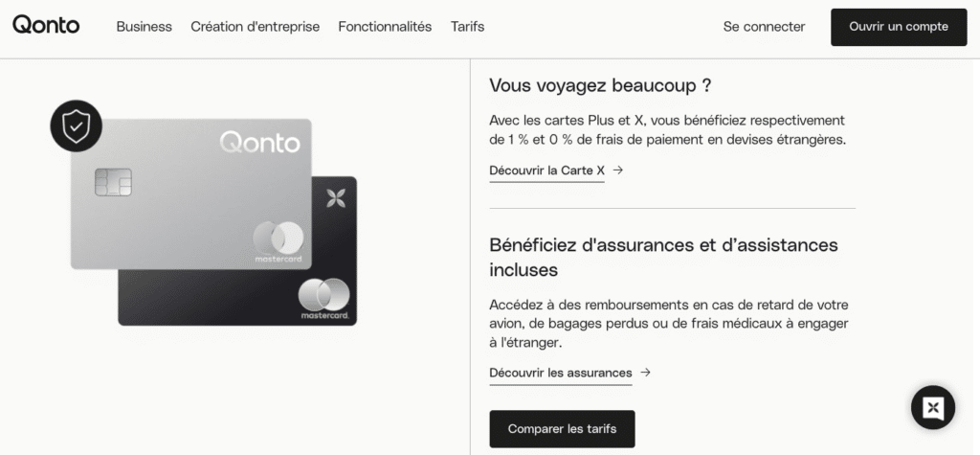Click the Vous voyagez beaucoup heading
Image resolution: width=980 pixels, height=455 pixels.
tap(599, 85)
